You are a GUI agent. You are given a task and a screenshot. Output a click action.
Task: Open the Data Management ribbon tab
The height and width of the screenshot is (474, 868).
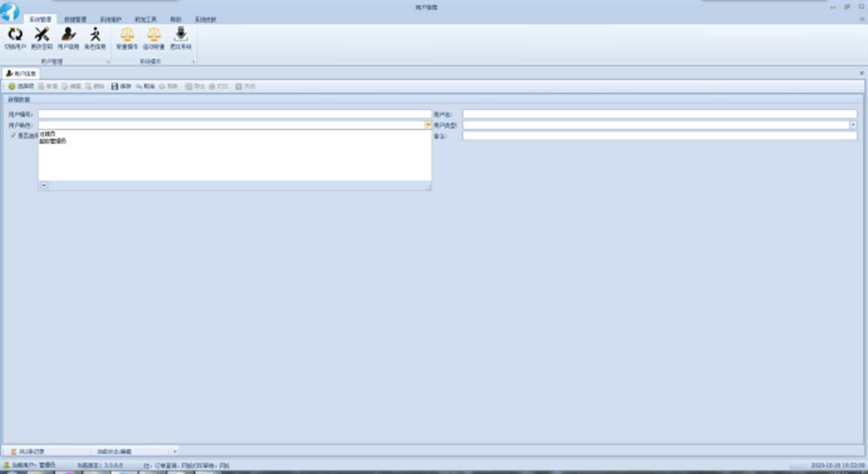point(75,19)
